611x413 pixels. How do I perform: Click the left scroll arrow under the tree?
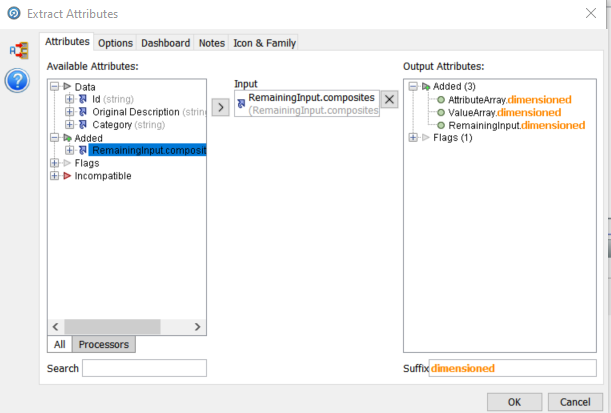click(x=56, y=327)
